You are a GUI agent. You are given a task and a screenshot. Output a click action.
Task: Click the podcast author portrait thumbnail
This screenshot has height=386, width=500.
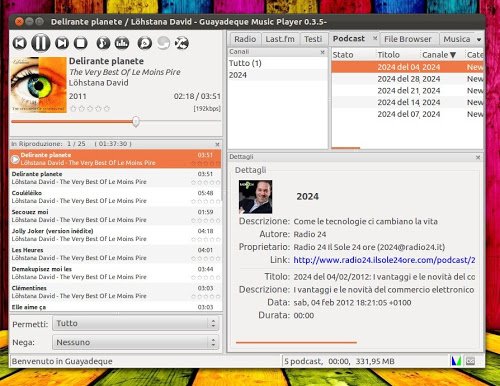pyautogui.click(x=255, y=197)
